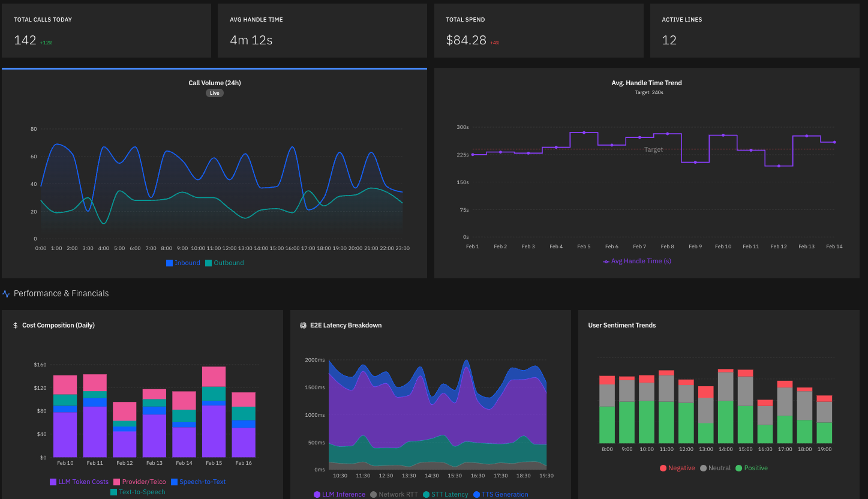Toggle the LLM Inference latency legend

coord(340,494)
